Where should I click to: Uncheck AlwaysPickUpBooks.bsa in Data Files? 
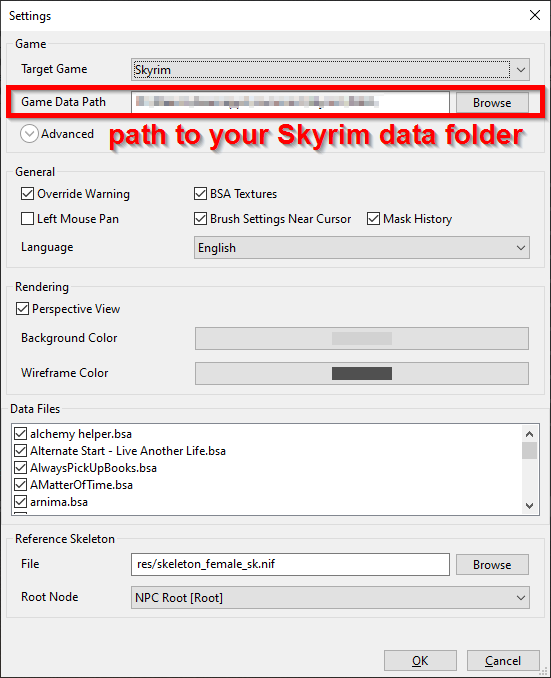coord(20,468)
